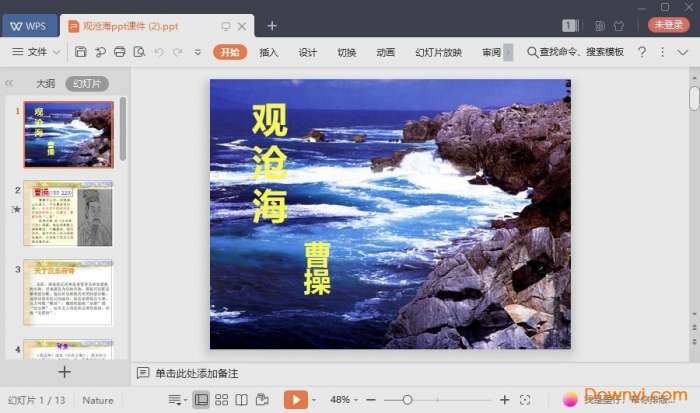Click the zoom slider handle

pos(407,400)
